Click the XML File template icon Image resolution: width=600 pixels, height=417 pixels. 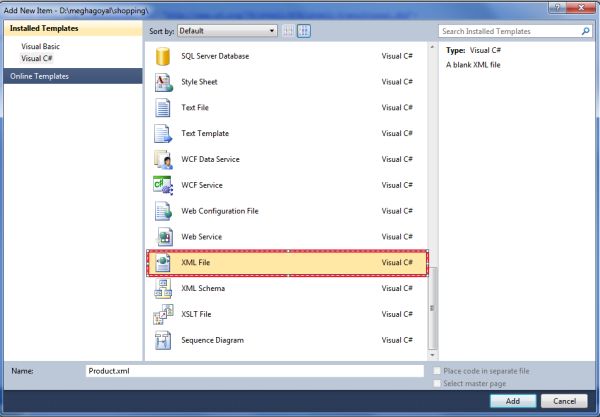(163, 262)
